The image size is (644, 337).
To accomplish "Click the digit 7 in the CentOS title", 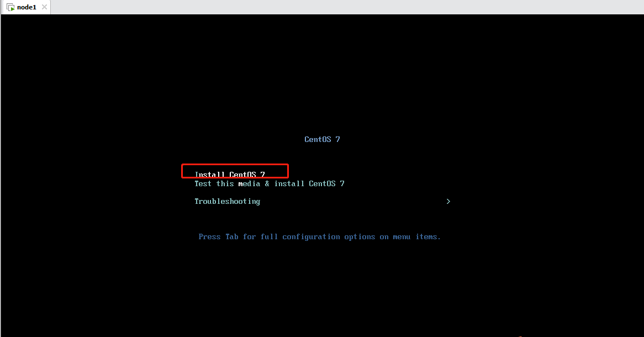I will click(337, 139).
